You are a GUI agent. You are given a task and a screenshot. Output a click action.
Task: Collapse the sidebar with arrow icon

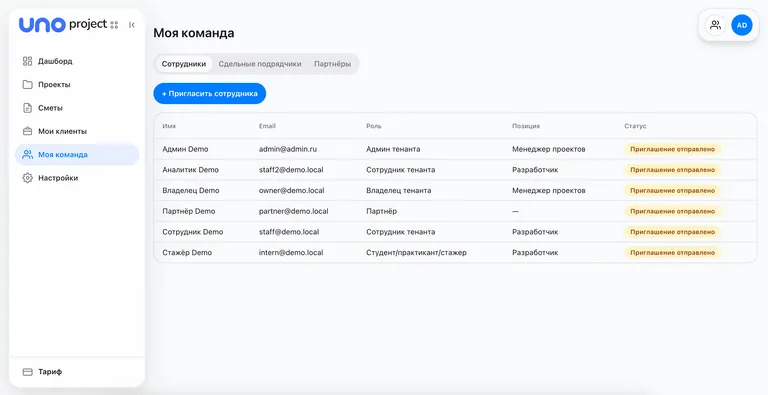132,25
